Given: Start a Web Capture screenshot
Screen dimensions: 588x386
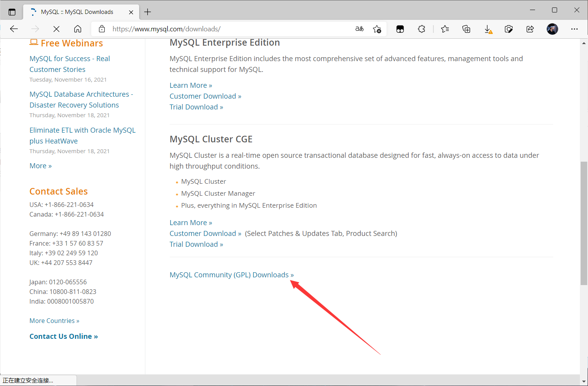Looking at the screenshot, I should coord(509,29).
